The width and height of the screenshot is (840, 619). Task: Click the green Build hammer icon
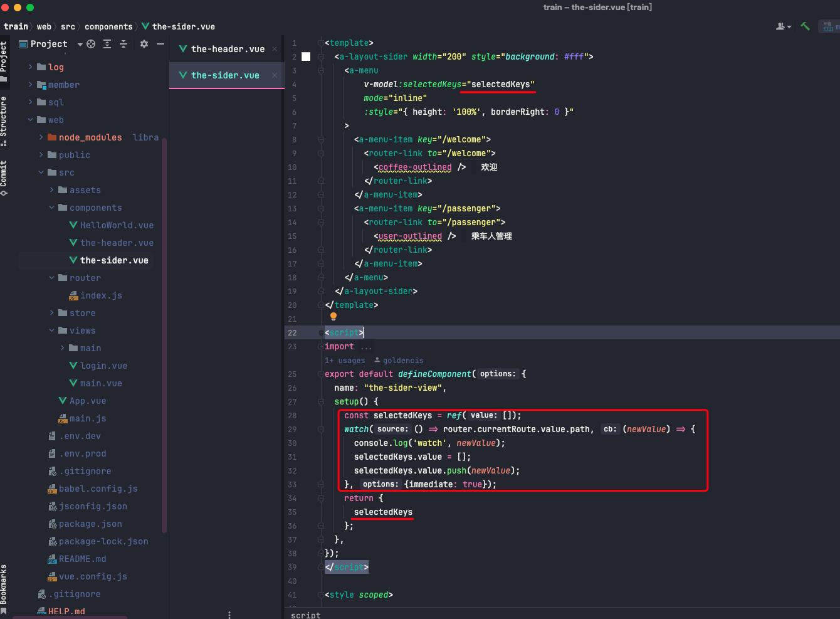click(x=805, y=26)
